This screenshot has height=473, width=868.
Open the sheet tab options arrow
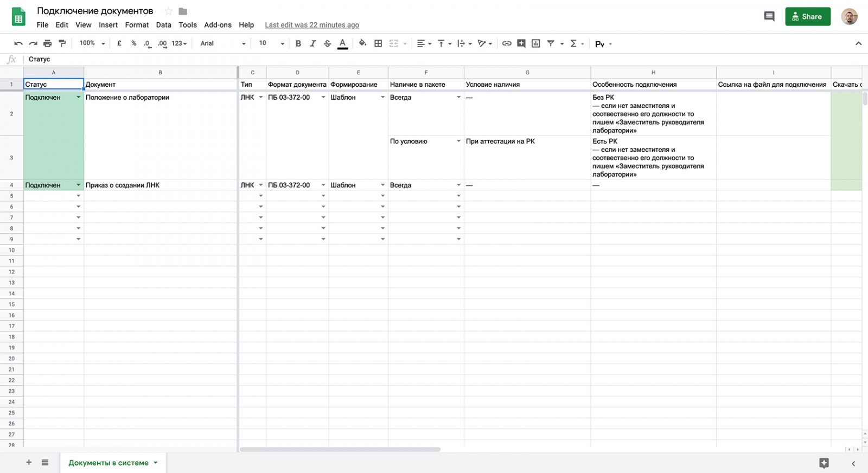(x=155, y=463)
